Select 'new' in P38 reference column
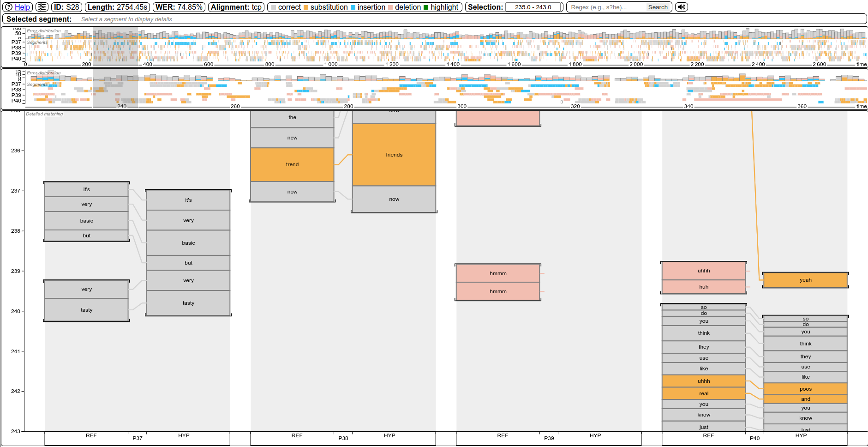This screenshot has width=868, height=447. tap(292, 138)
